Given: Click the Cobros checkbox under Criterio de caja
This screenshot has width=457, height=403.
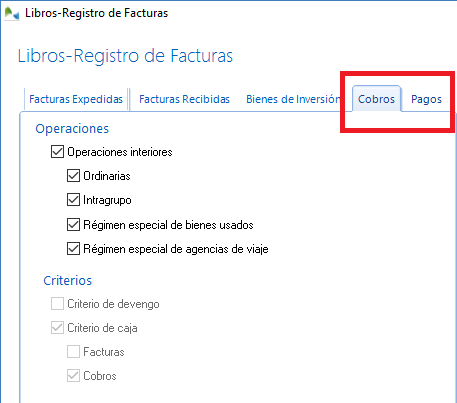Looking at the screenshot, I should (x=73, y=376).
